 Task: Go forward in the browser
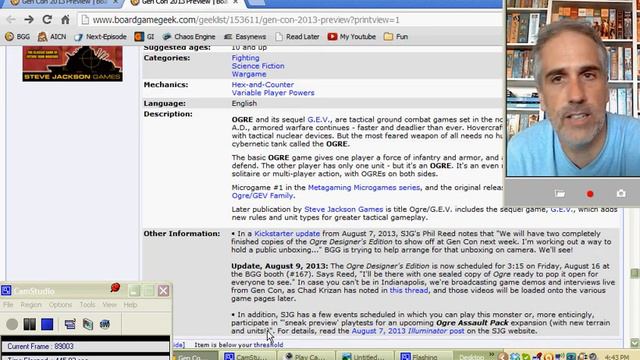click(29, 20)
